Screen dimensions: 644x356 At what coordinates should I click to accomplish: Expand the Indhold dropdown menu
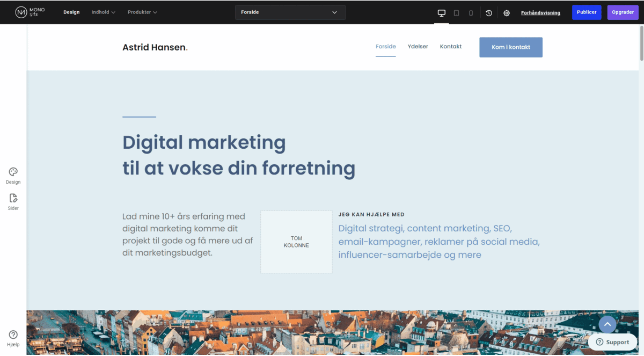point(104,12)
